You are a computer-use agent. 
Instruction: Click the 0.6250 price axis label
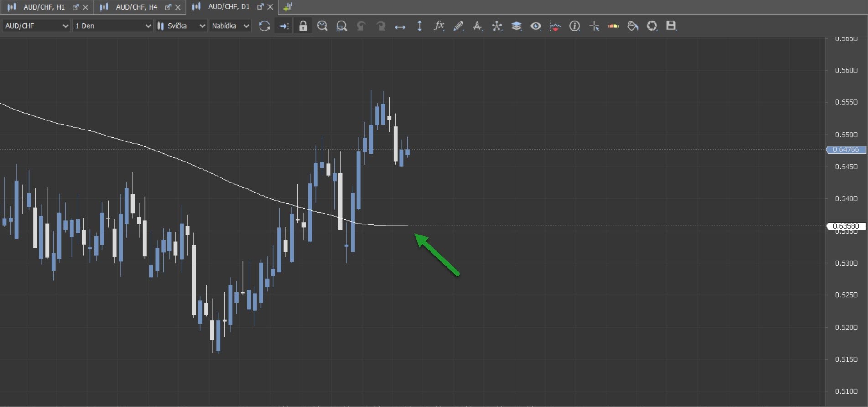846,295
